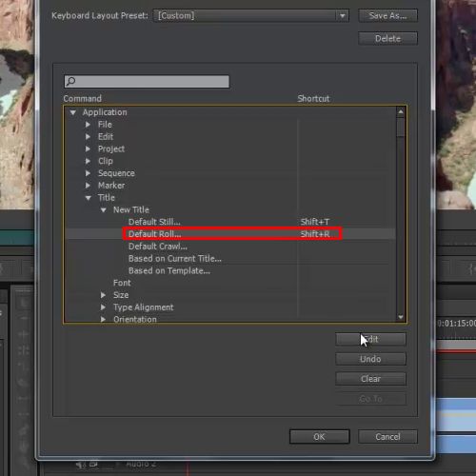This screenshot has width=476, height=476.
Task: Click the Save As... button
Action: [387, 15]
